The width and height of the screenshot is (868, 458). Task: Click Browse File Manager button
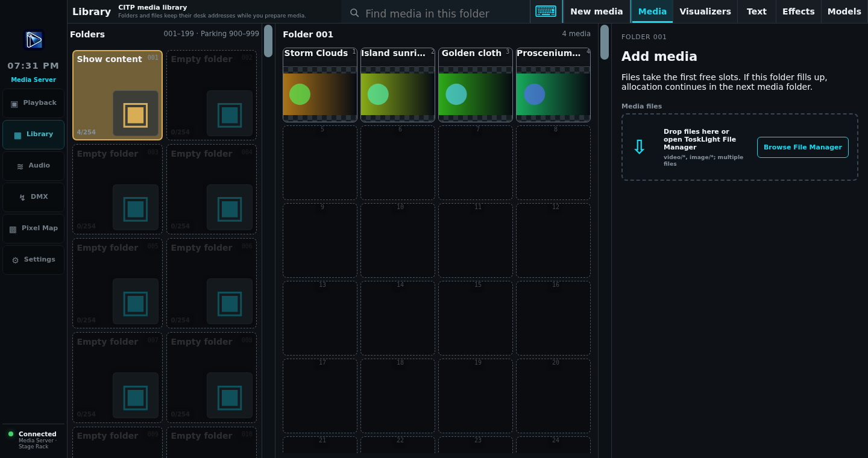click(803, 147)
